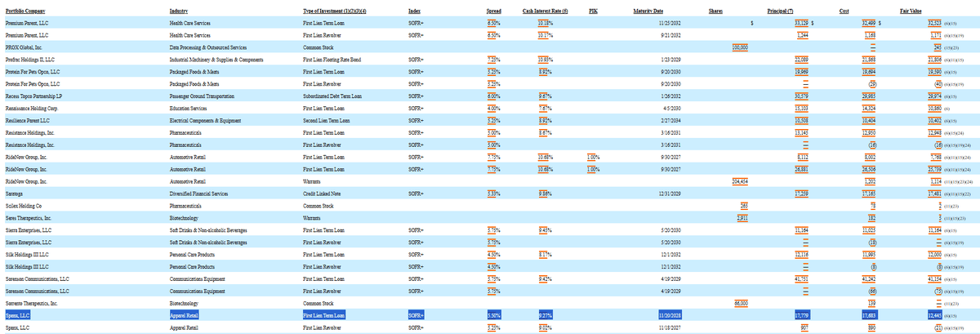980x334 pixels.
Task: Click principal amount 41,751
Action: (802, 278)
